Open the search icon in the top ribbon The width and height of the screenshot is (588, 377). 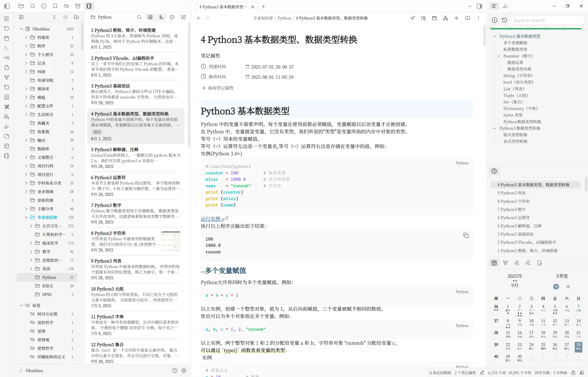click(32, 6)
